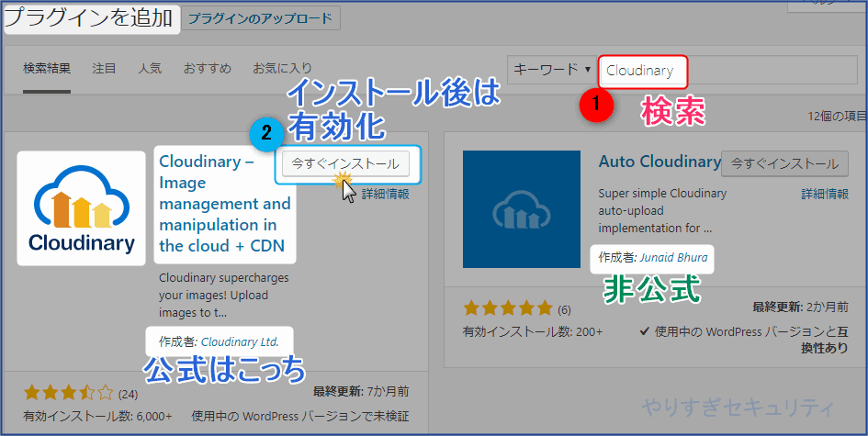Click the 有効インストール数: 6,000+ text
This screenshot has height=436, width=868.
click(x=97, y=416)
